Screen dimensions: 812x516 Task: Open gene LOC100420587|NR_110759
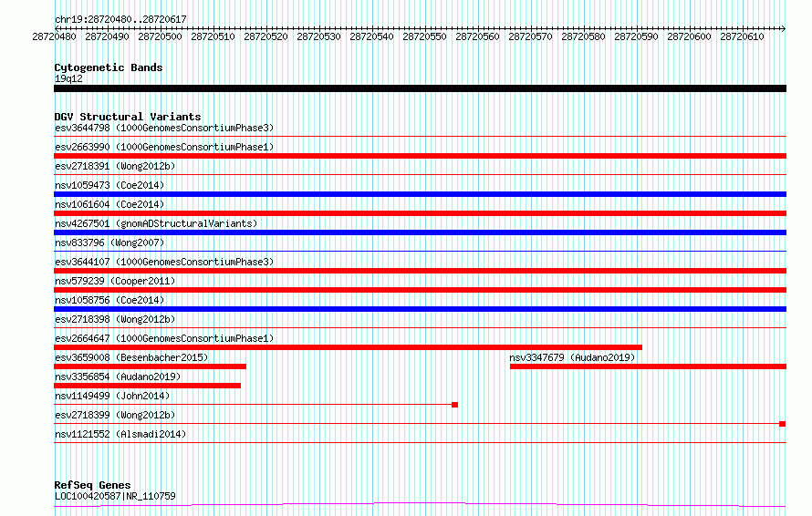115,496
